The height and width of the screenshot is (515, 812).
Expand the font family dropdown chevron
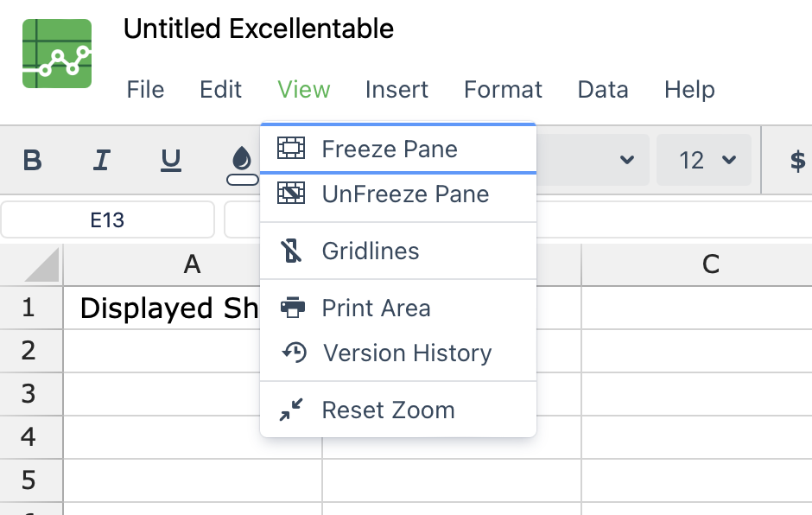[626, 160]
